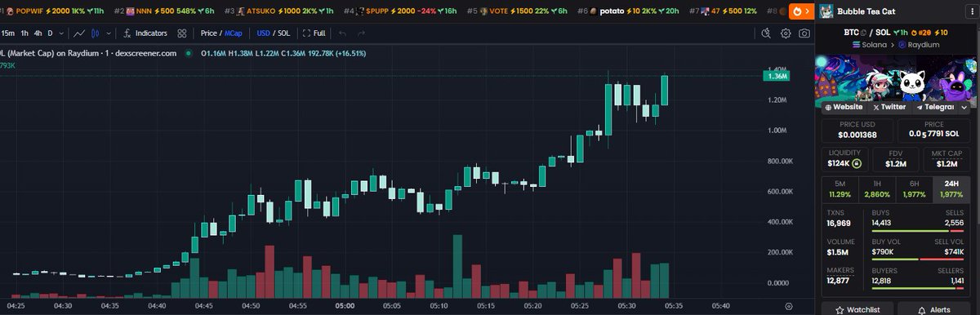Screen dimensions: 980x315
Task: Click the VOLUME value $1.5M
Action: point(837,252)
